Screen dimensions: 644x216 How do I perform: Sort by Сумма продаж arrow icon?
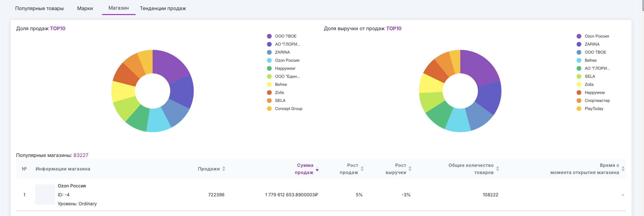(317, 169)
